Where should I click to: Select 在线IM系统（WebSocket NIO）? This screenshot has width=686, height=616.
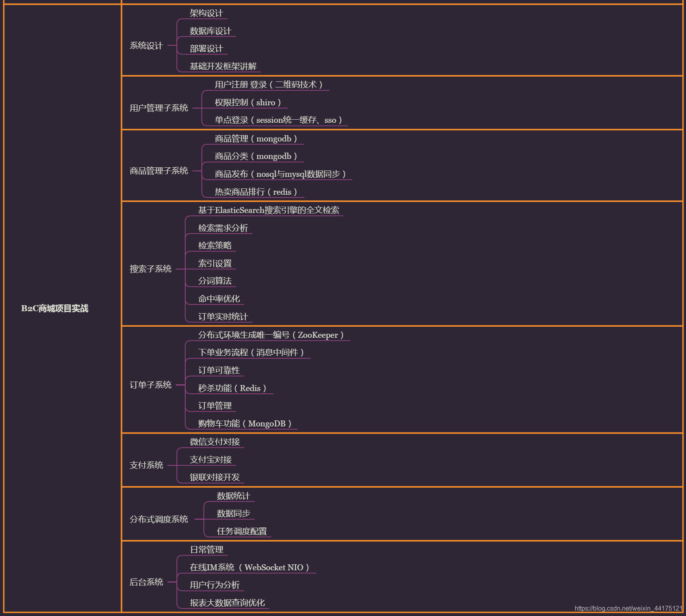point(251,568)
